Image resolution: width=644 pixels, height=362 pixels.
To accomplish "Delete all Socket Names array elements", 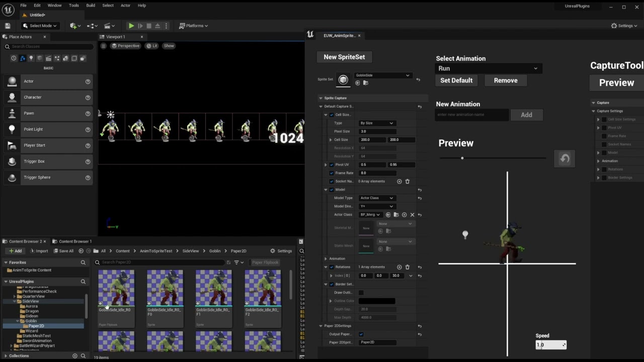I will click(408, 182).
